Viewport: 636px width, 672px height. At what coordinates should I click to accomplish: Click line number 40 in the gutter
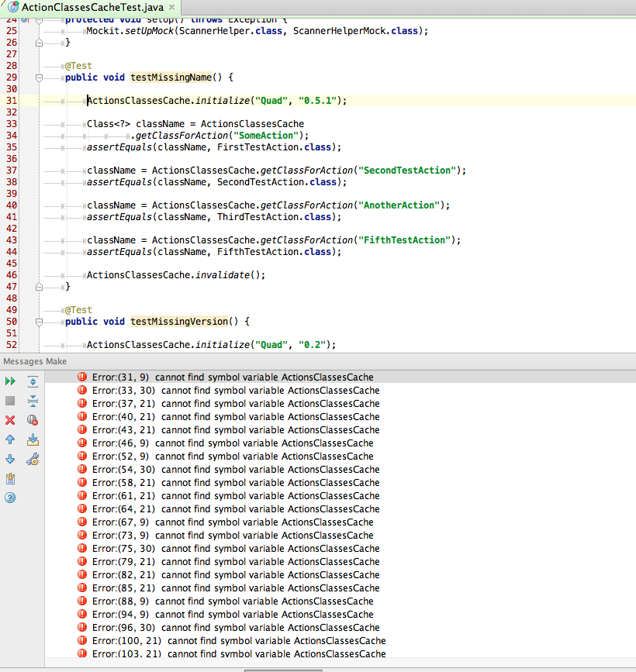12,205
